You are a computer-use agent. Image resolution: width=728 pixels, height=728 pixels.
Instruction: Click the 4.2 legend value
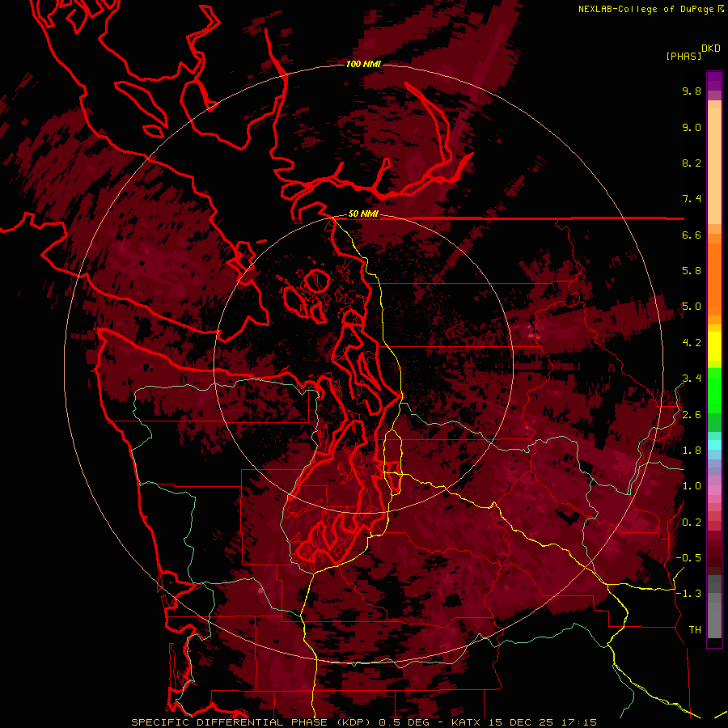(692, 343)
